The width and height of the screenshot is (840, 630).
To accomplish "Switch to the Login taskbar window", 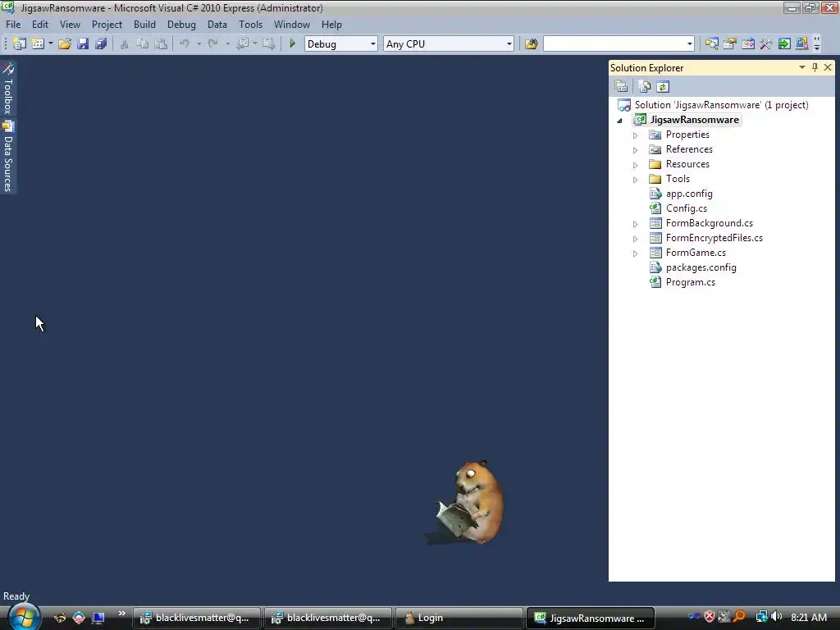I will pos(459,618).
